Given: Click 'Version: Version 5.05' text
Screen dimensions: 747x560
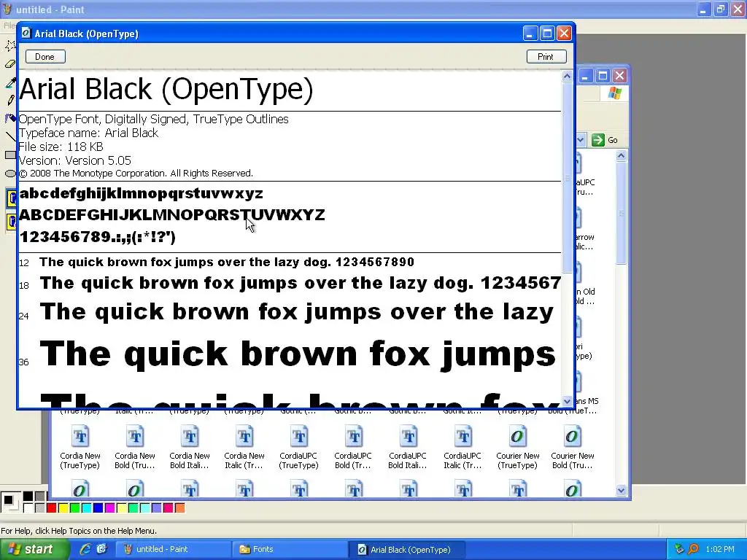Looking at the screenshot, I should tap(75, 160).
